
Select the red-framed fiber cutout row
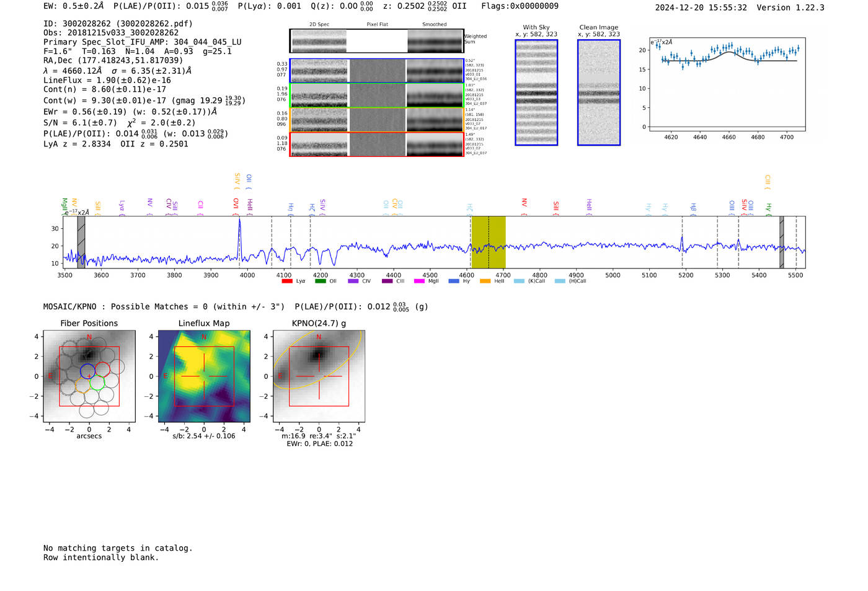[377, 144]
